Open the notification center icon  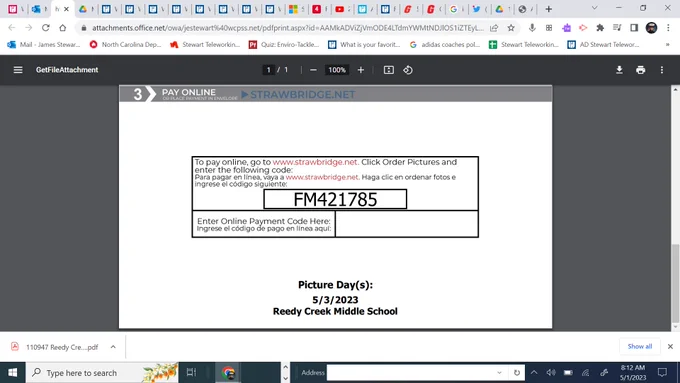click(662, 373)
